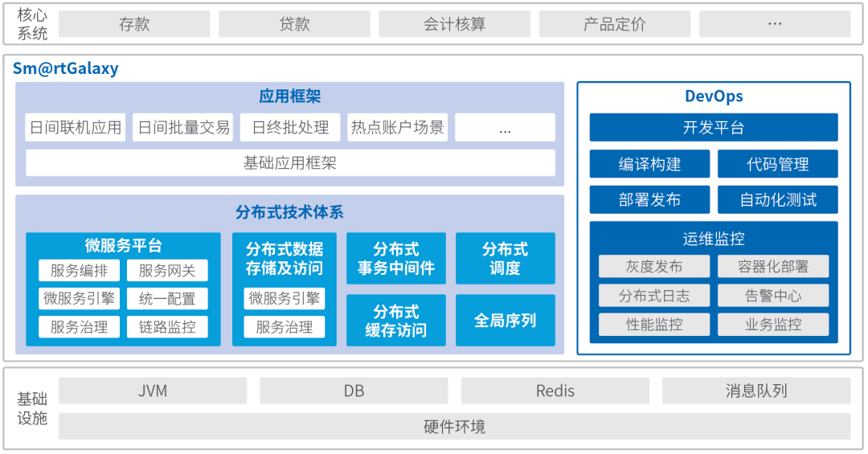Viewport: 868px width, 454px height.
Task: Select the 告警中心 box
Action: click(x=772, y=296)
